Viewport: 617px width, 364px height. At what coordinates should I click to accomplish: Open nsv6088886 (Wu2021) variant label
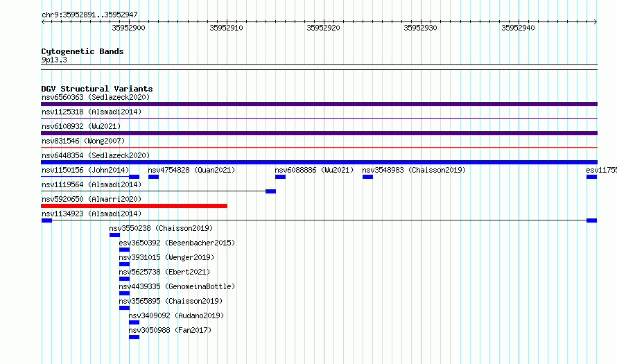pos(314,170)
